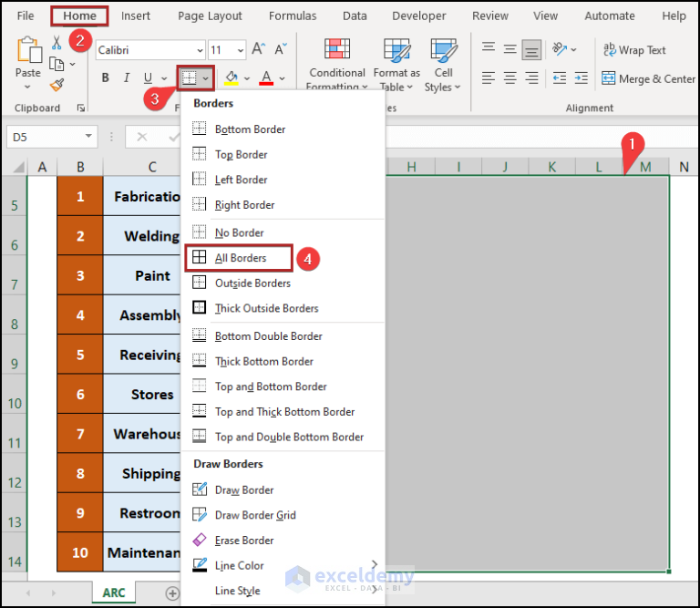Expand the Underline style dropdown arrow
The width and height of the screenshot is (700, 608).
[164, 78]
